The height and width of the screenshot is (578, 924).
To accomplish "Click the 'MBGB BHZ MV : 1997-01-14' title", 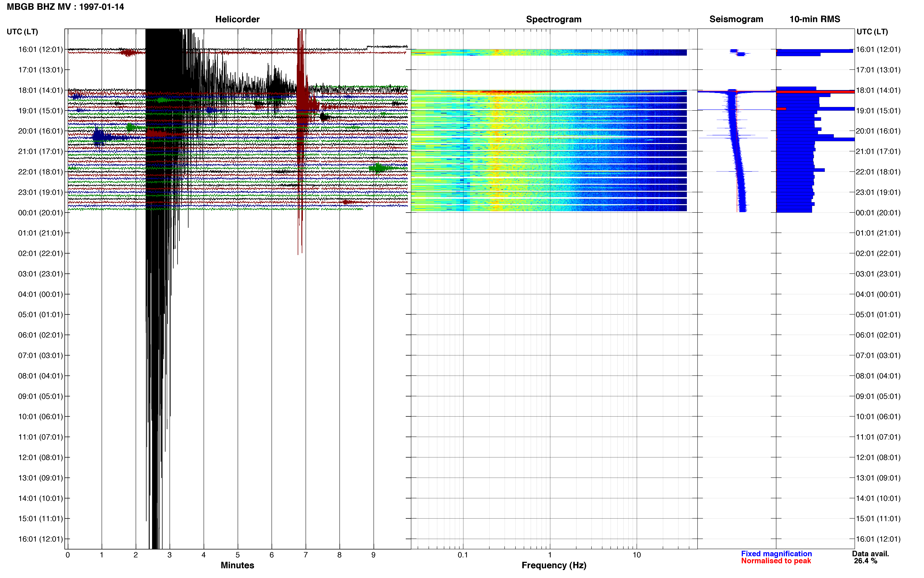I will (65, 7).
